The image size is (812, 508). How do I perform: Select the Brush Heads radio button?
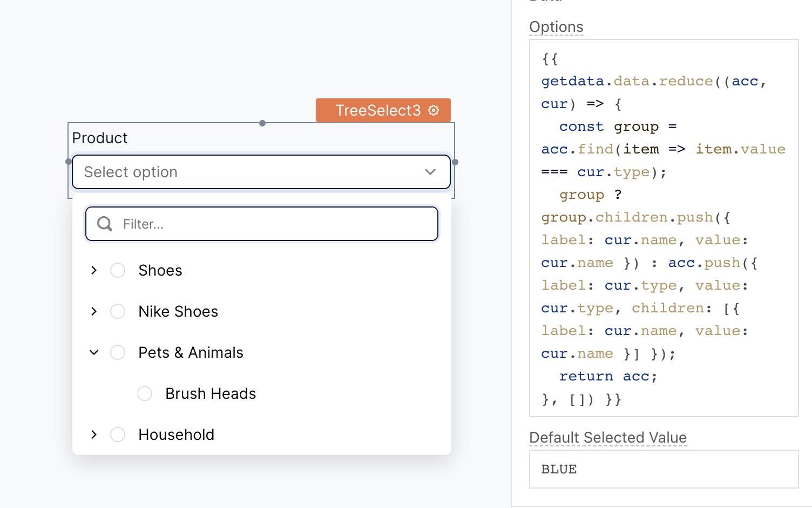144,393
